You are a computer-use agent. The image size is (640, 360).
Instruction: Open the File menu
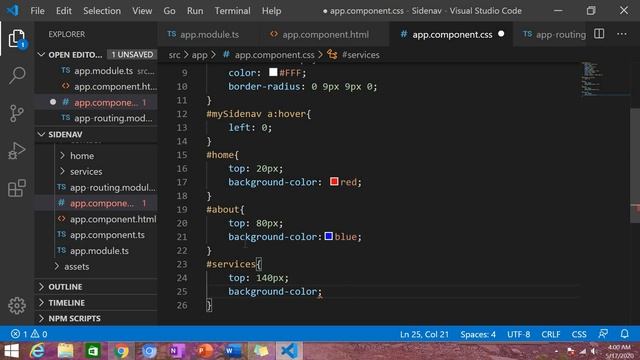coord(38,11)
